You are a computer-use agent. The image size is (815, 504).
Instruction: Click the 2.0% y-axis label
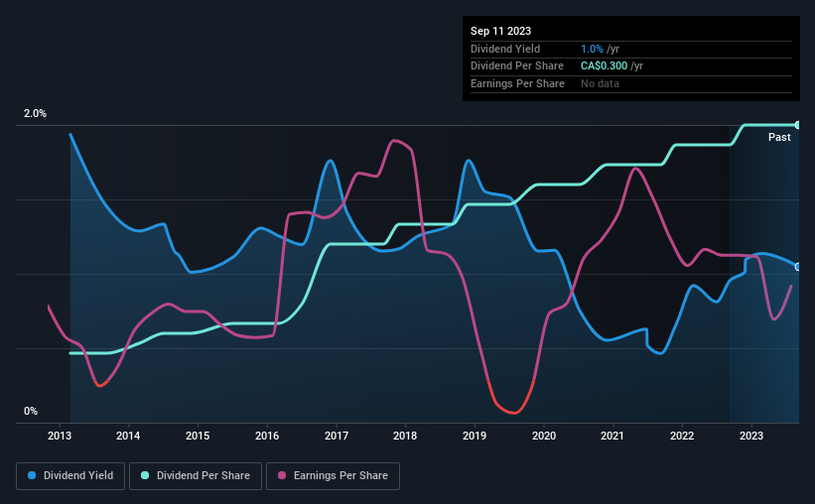coord(35,113)
